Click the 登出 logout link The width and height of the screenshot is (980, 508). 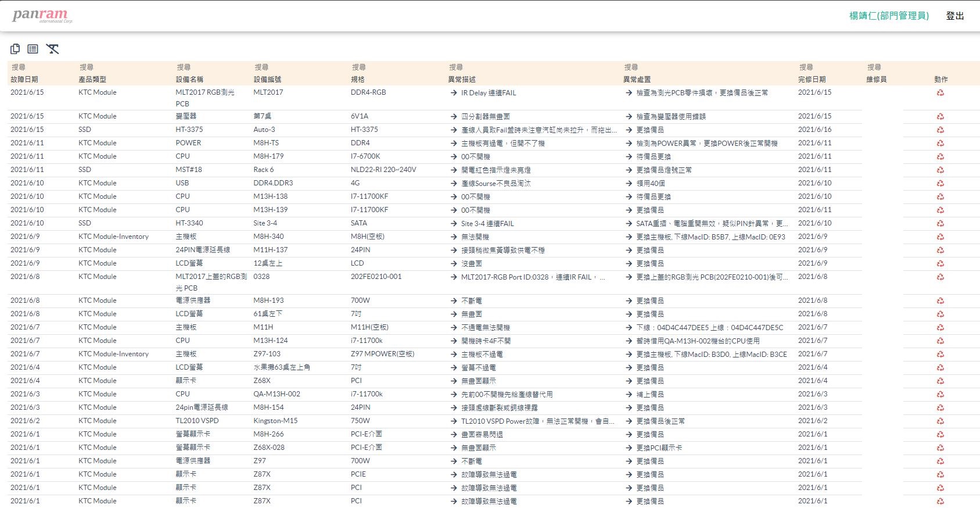[x=954, y=16]
